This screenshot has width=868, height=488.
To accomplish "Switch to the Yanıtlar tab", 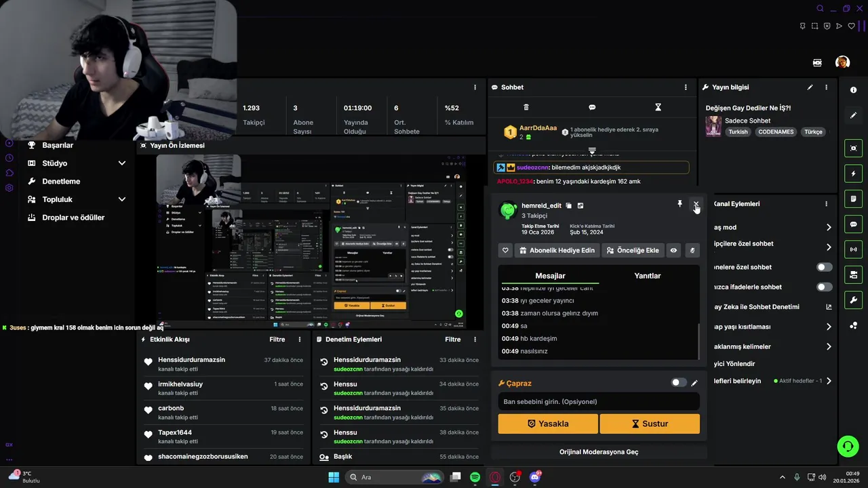I will coord(647,276).
